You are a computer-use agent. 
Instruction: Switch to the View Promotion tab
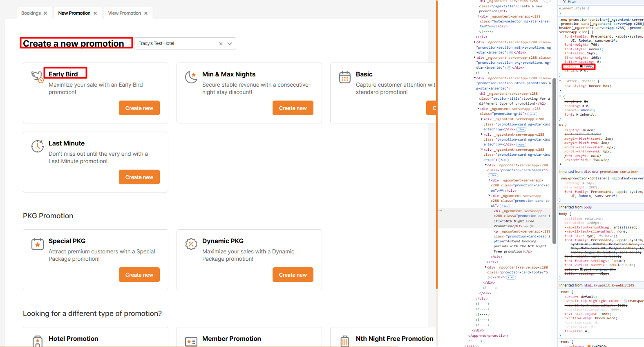click(x=124, y=13)
